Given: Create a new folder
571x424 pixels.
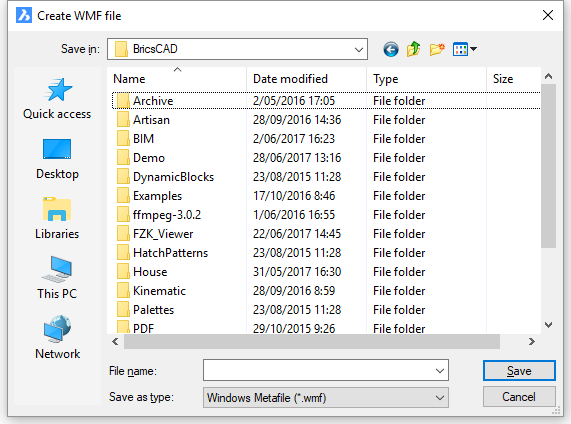Looking at the screenshot, I should [x=437, y=49].
